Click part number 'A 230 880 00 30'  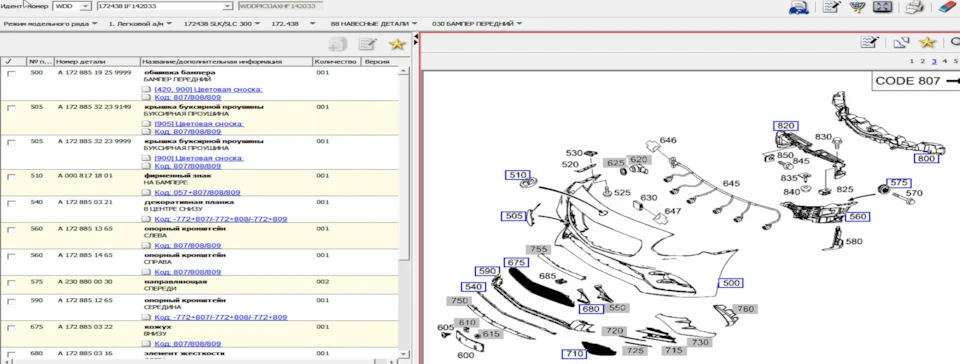pos(86,282)
